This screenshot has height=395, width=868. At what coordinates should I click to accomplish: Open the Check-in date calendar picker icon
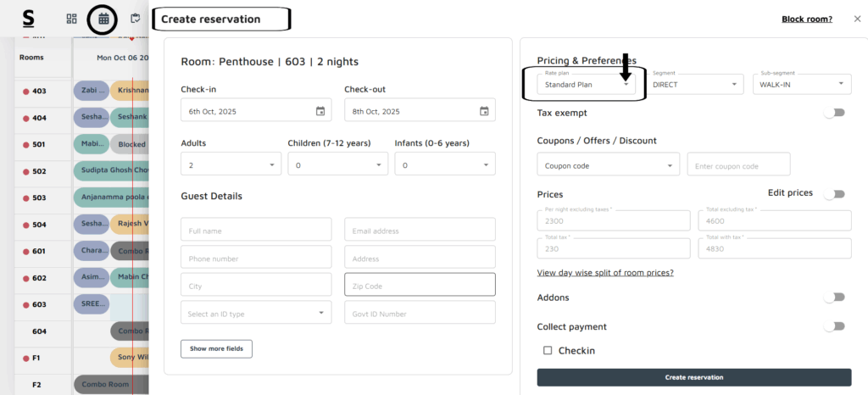coord(320,111)
